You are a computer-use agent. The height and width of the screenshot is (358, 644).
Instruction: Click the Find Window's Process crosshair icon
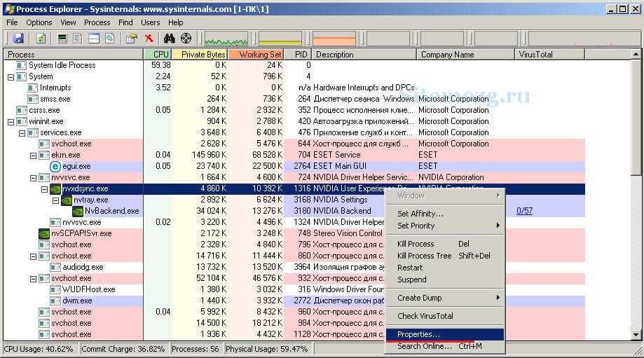(186, 38)
